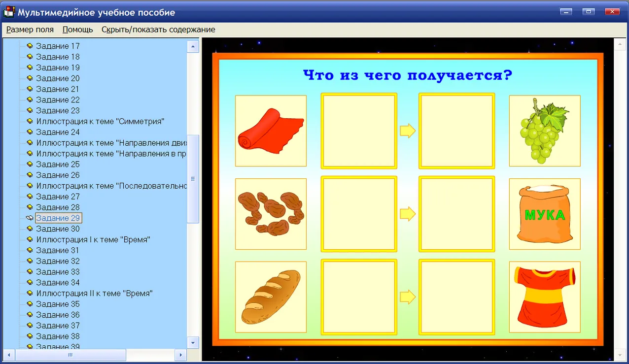Click the horizontal scrollbar left arrow
This screenshot has height=364, width=629.
tap(9, 355)
